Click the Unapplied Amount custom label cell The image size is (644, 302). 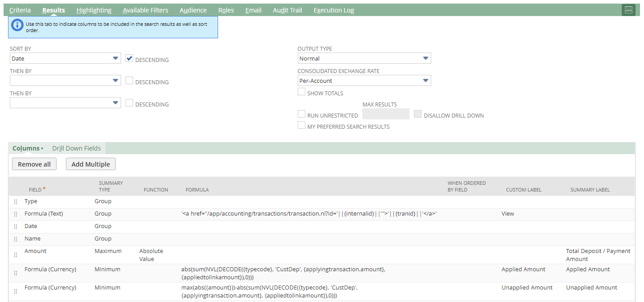pos(527,288)
